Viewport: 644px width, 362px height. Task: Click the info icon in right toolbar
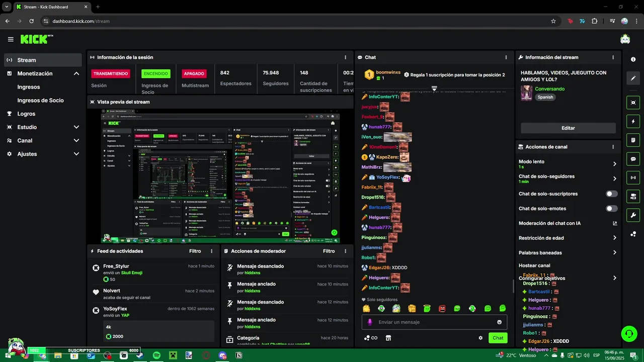pos(633,59)
